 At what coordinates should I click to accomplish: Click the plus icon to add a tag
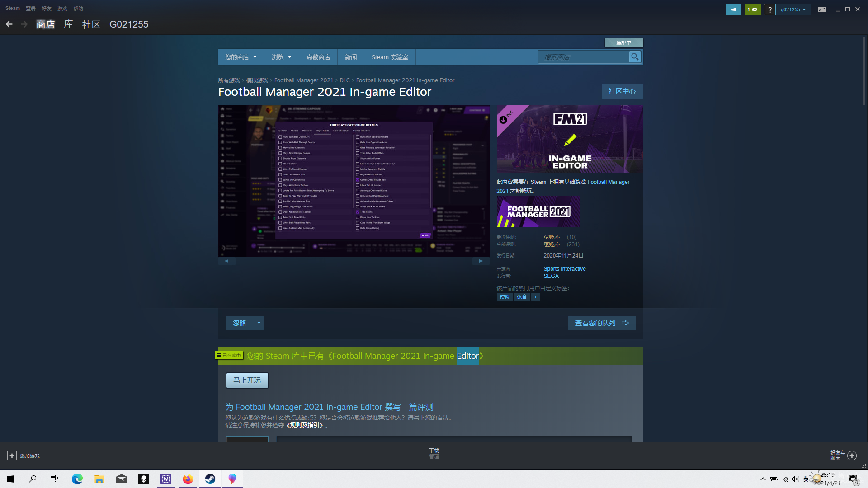536,297
